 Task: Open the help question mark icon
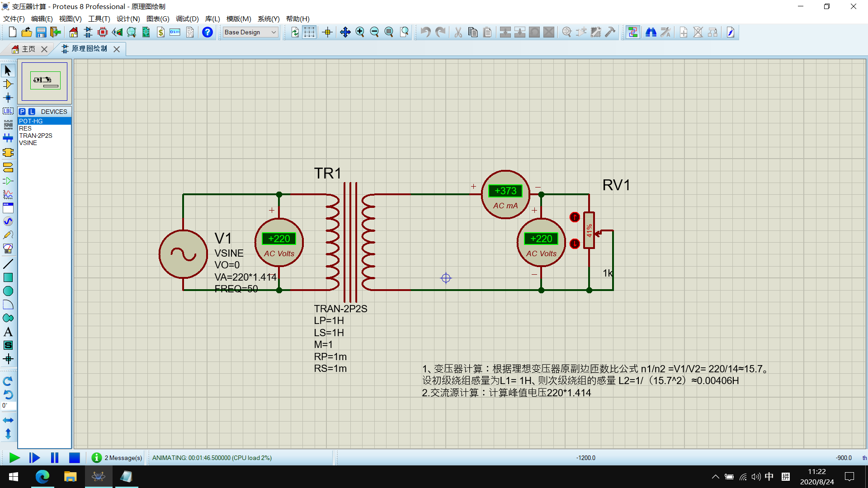coord(207,32)
